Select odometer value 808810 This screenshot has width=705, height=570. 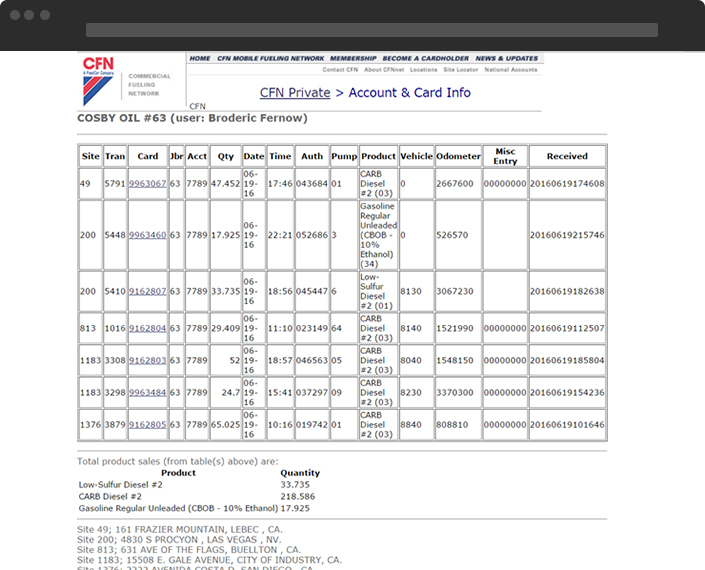coord(452,425)
